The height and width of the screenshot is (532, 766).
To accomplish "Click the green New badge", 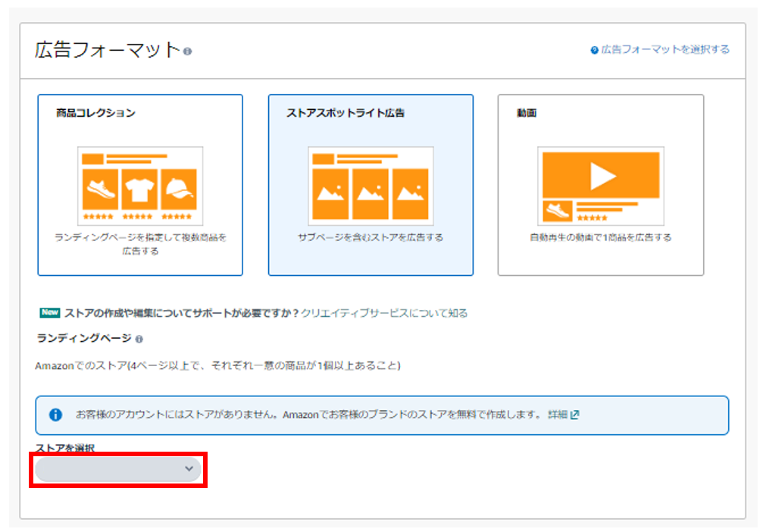I will pyautogui.click(x=50, y=313).
